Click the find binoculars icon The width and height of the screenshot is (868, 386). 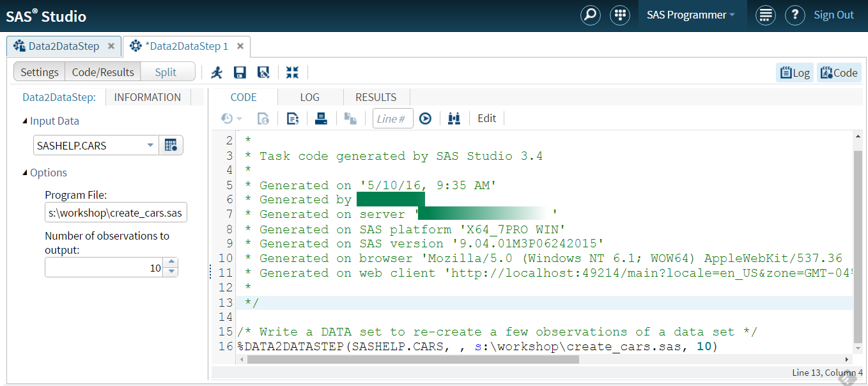(454, 118)
